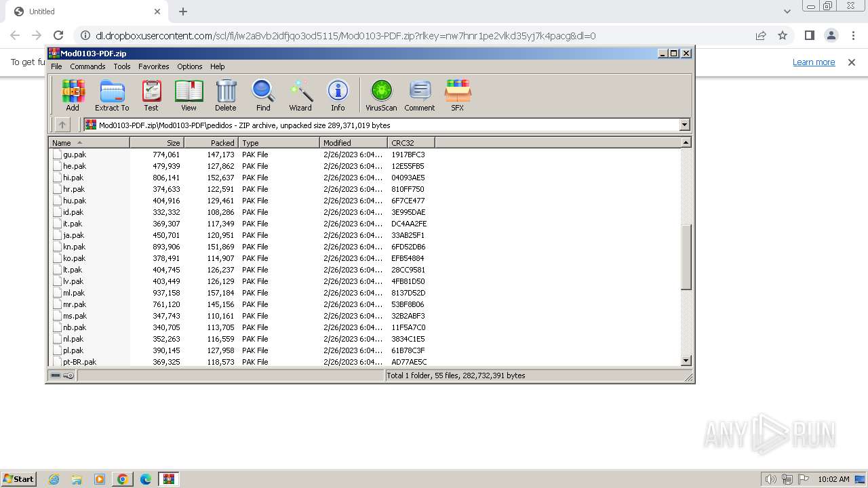Reload the Chrome page
Image resolution: width=868 pixels, height=488 pixels.
58,35
